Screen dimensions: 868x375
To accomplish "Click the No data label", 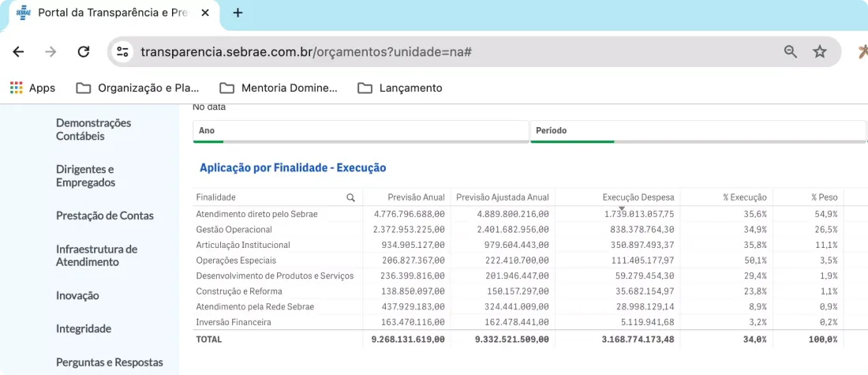I will point(209,107).
